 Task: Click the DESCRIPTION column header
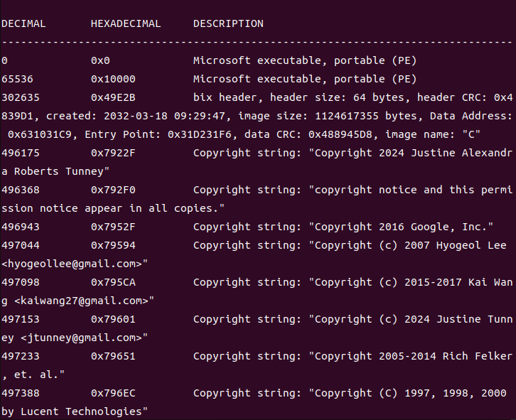pyautogui.click(x=228, y=23)
